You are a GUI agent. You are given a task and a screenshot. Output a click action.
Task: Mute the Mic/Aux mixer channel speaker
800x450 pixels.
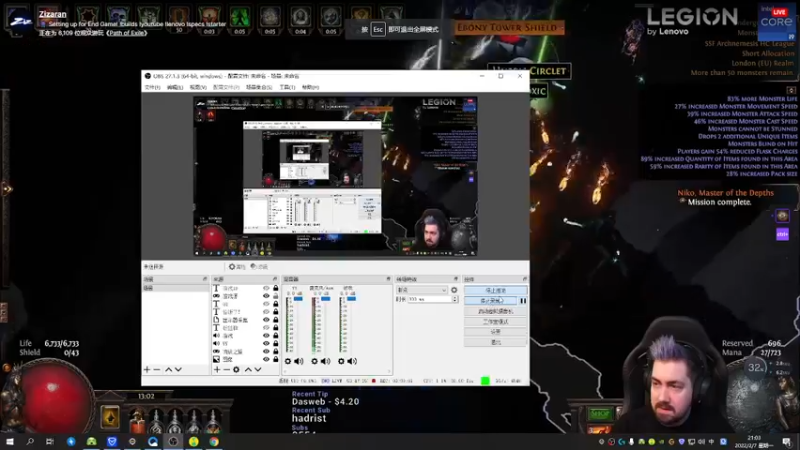click(x=326, y=361)
